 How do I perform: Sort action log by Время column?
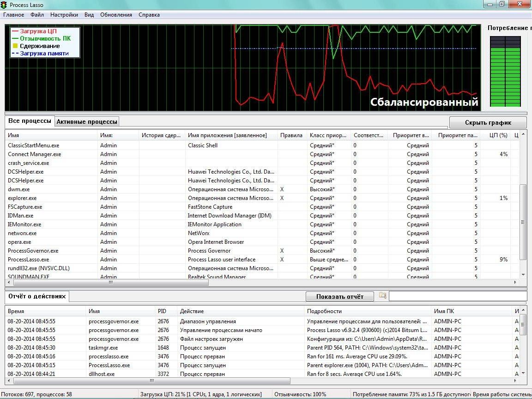[45, 311]
